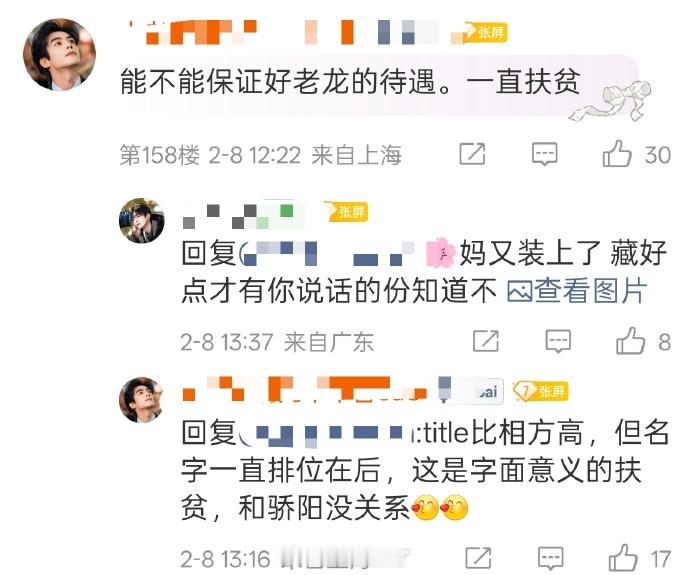
Task: Like the reply with 17 likes
Action: point(624,558)
